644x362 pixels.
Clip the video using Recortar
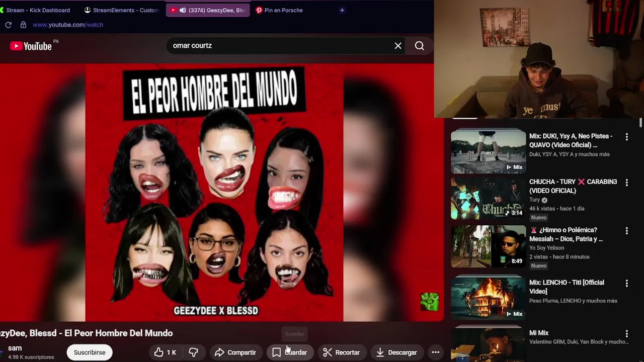[x=342, y=352]
